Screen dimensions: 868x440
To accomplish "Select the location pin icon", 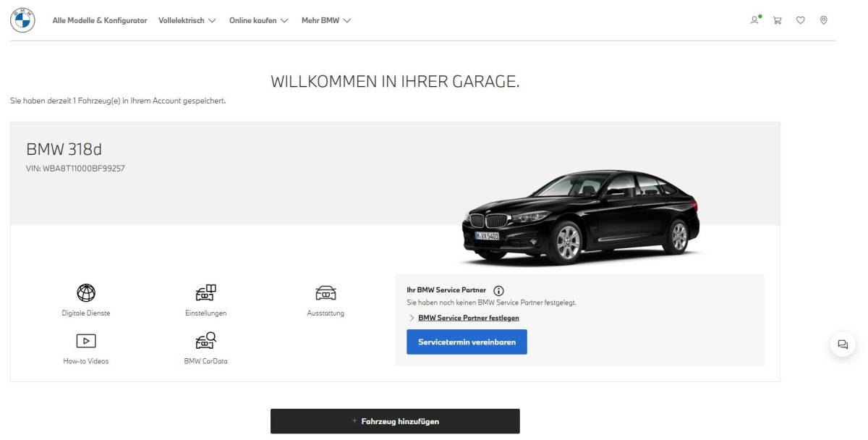I will 823,20.
